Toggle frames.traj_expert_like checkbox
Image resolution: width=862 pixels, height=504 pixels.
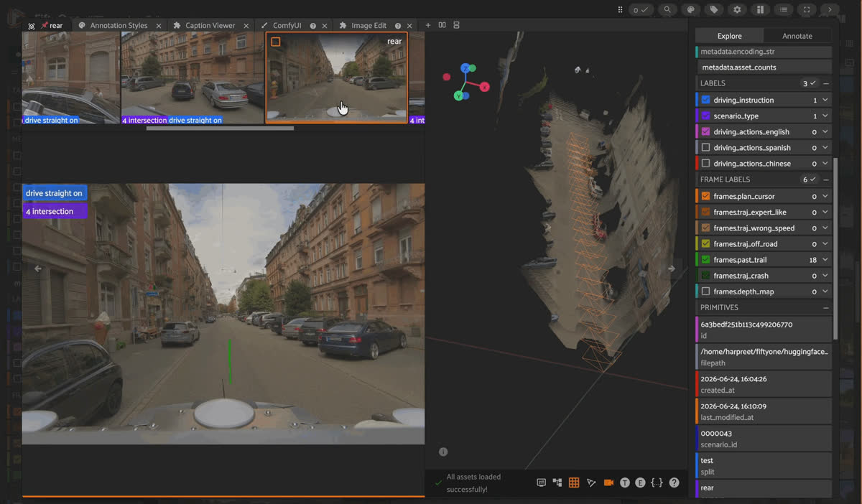click(705, 212)
